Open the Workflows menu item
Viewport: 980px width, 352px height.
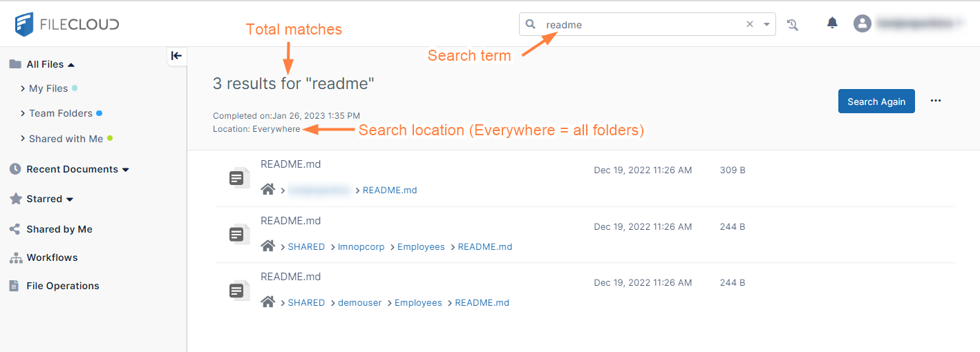(52, 257)
